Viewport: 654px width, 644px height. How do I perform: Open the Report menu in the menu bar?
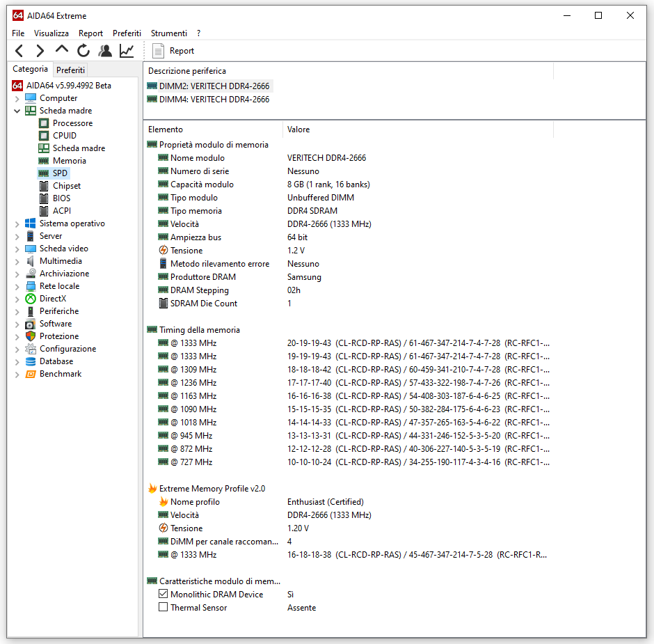point(90,33)
